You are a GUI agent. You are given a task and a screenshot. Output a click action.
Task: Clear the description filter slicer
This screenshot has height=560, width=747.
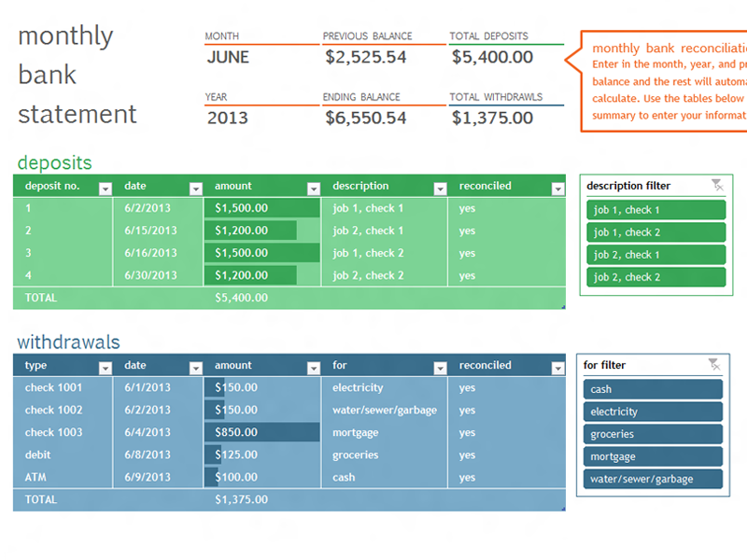click(x=717, y=185)
